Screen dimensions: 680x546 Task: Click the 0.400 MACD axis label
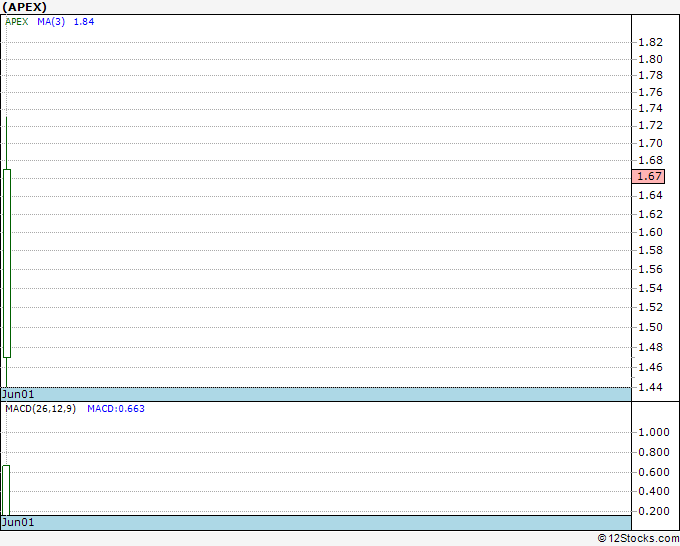[654, 491]
